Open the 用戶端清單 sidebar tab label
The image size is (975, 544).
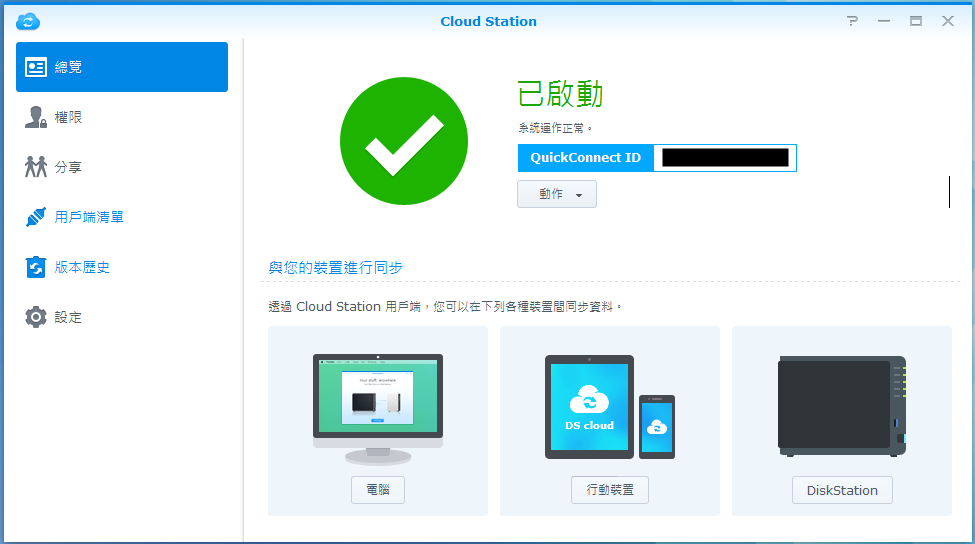coord(89,217)
